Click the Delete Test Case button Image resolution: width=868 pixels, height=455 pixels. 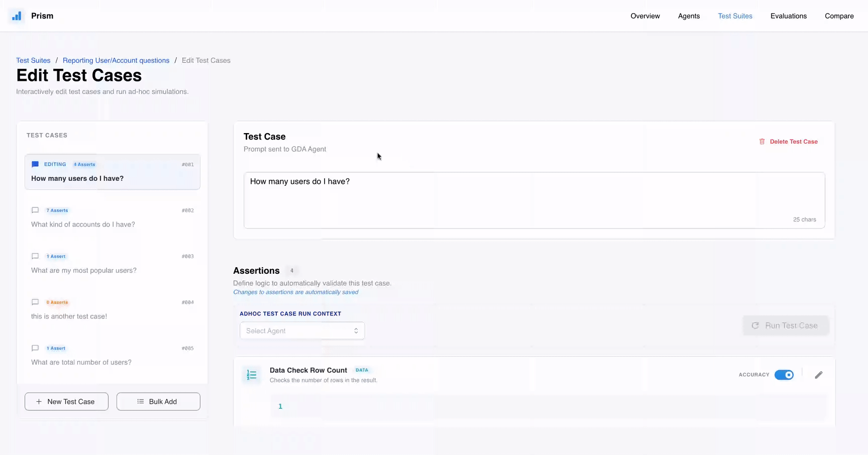(x=789, y=142)
